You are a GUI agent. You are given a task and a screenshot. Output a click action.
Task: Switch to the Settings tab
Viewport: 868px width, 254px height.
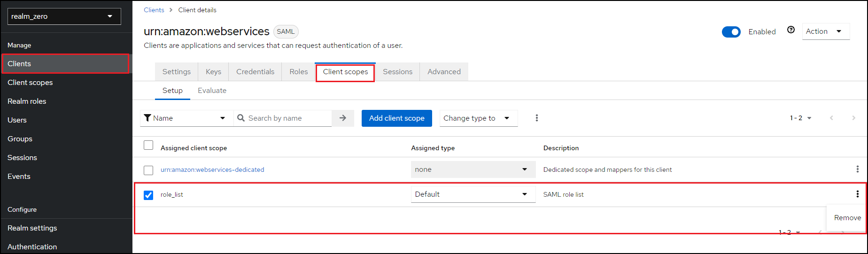177,72
